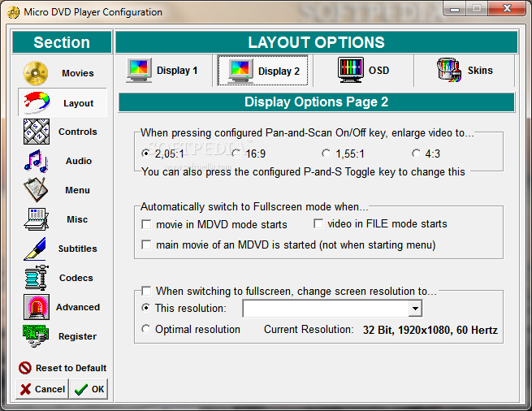Open the Register section label
532x411 pixels.
tap(77, 336)
